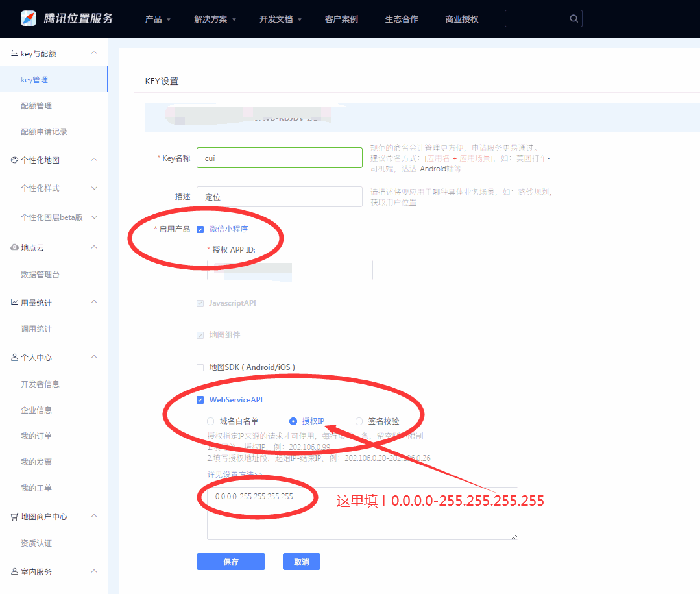Click the 授权 APP ID input field
Image resolution: width=700 pixels, height=594 pixels.
[x=290, y=270]
